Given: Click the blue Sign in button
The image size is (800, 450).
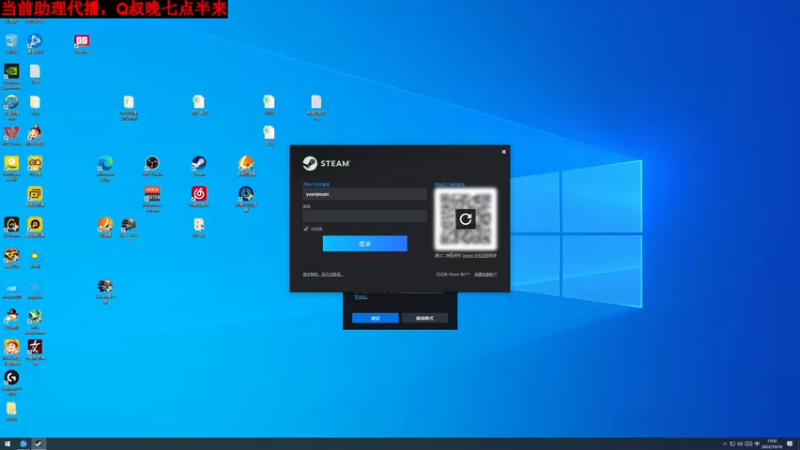Looking at the screenshot, I should [365, 243].
